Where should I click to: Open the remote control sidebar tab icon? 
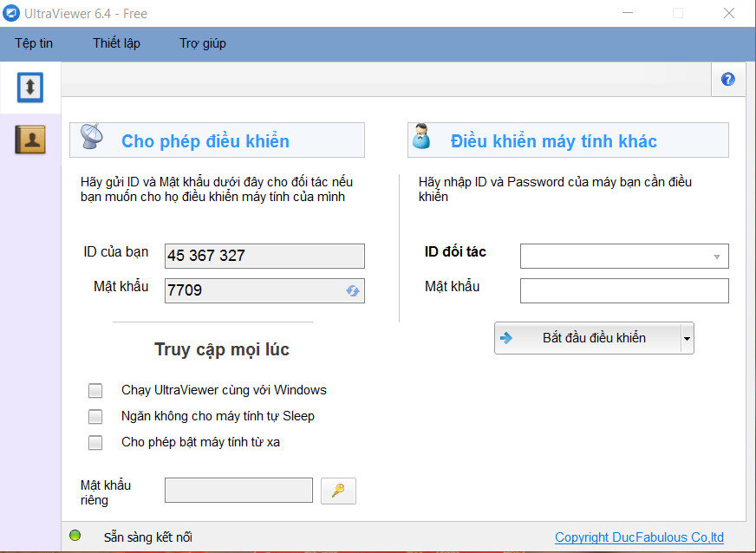click(x=30, y=88)
